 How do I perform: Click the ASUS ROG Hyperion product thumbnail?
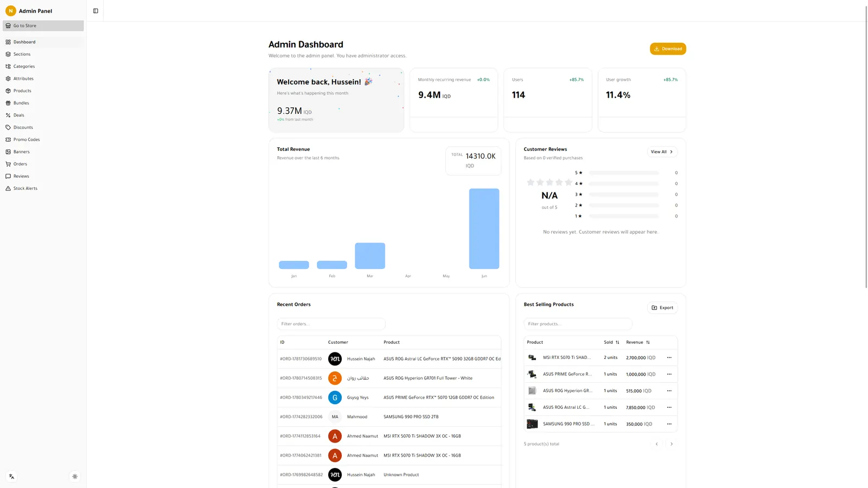tap(532, 390)
